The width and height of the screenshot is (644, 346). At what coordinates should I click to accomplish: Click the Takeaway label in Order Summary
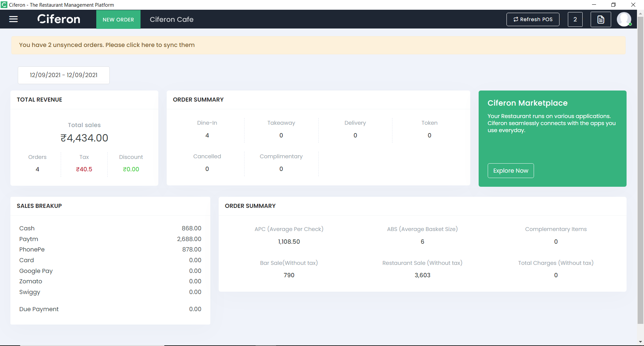[x=281, y=123]
